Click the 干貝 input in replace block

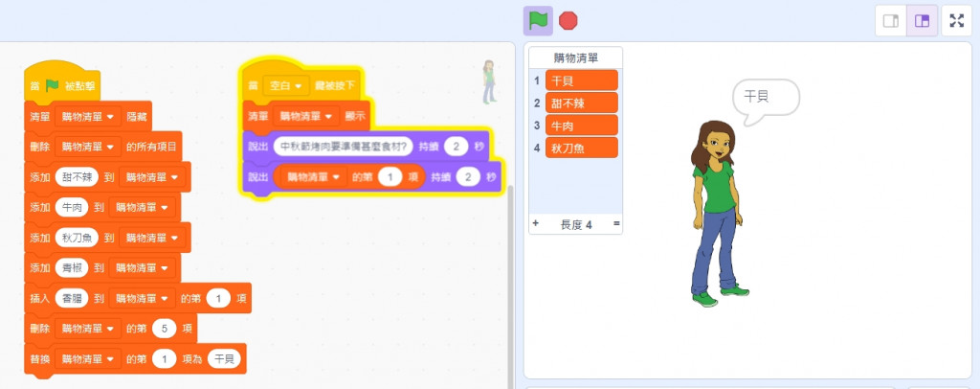[x=224, y=359]
